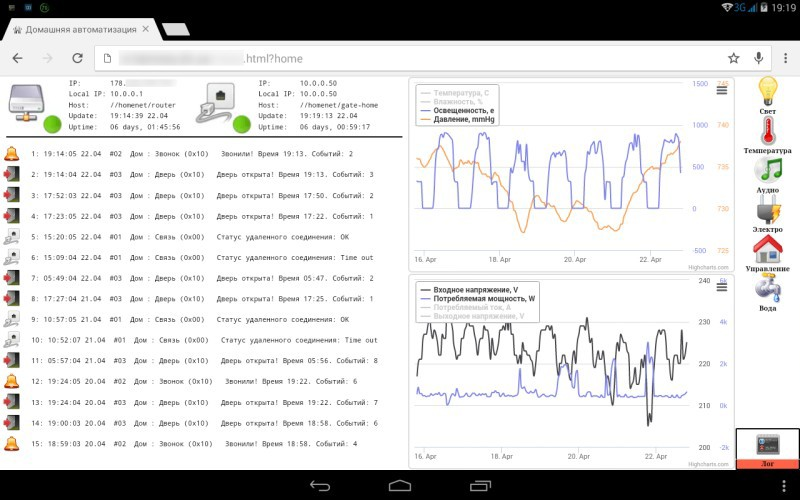Viewport: 800px width, 500px height.
Task: Click the connection icon on log entry 5
Action: 11,237
